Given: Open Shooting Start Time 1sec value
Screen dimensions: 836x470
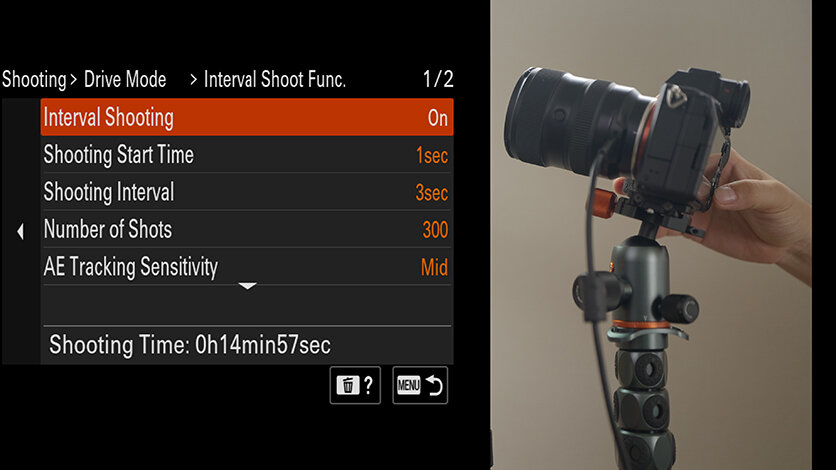Looking at the screenshot, I should pos(432,155).
